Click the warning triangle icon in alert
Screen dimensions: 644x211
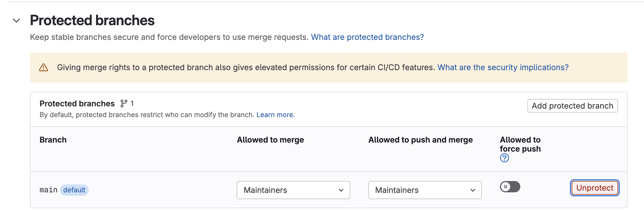pyautogui.click(x=43, y=68)
